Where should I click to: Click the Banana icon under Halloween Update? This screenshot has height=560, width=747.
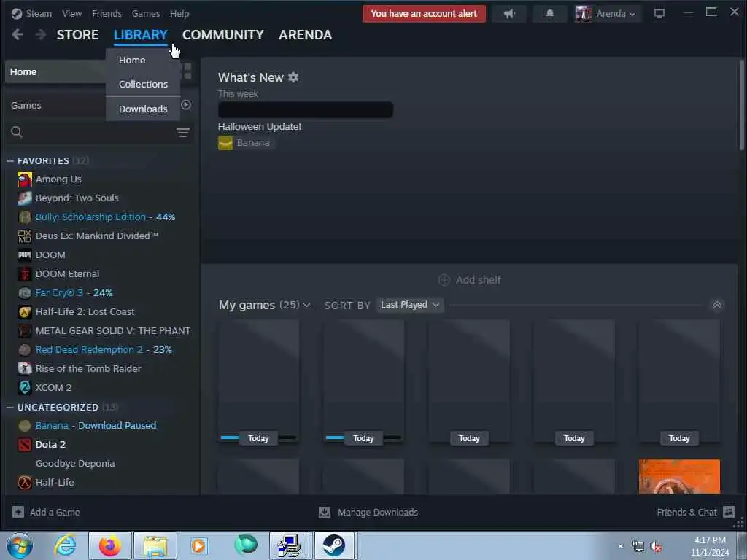coord(225,142)
